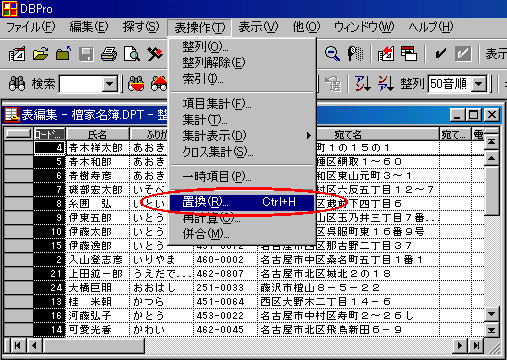
Task: Select 置換(R) from the menu
Action: coord(242,202)
